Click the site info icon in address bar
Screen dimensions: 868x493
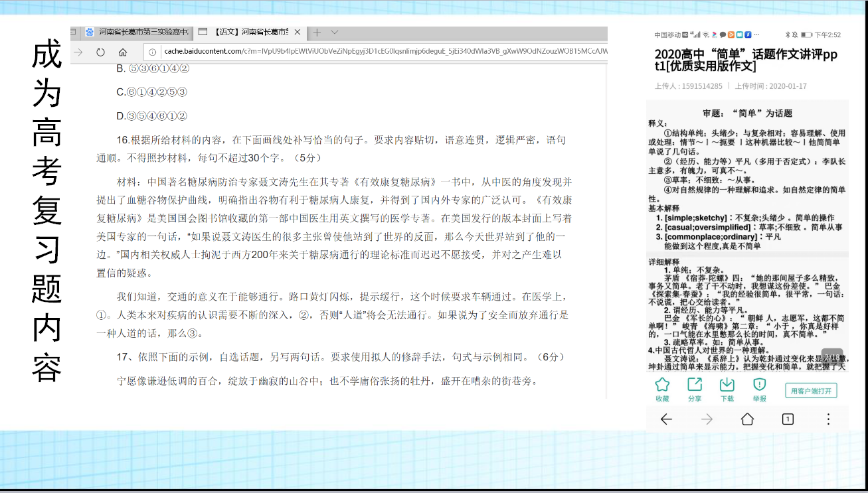point(153,52)
